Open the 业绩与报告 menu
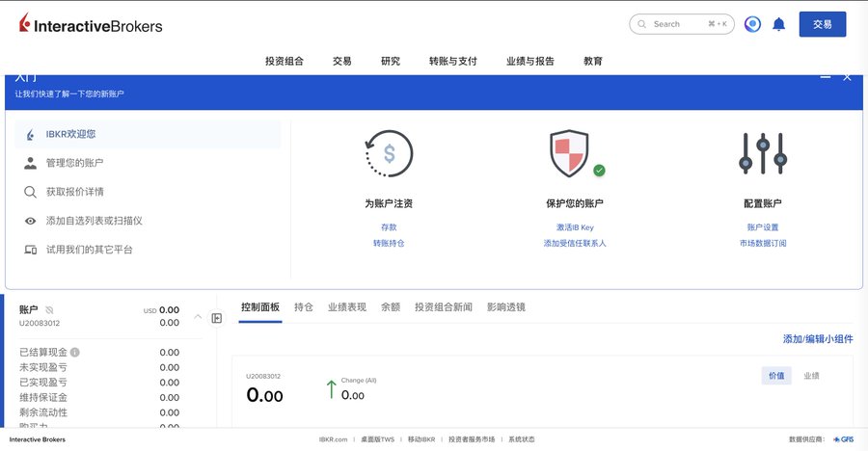The height and width of the screenshot is (451, 868). 529,62
